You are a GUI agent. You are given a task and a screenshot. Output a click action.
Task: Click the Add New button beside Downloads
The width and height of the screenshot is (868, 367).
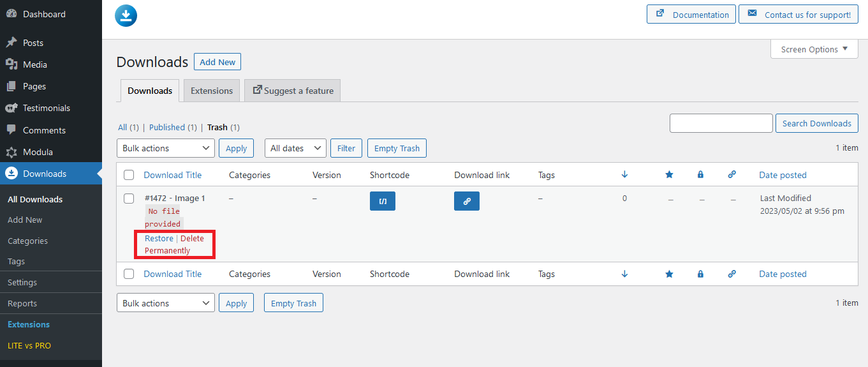click(x=217, y=62)
